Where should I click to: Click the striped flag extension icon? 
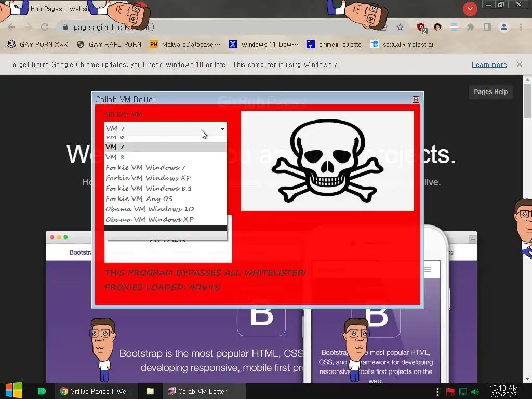(454, 27)
